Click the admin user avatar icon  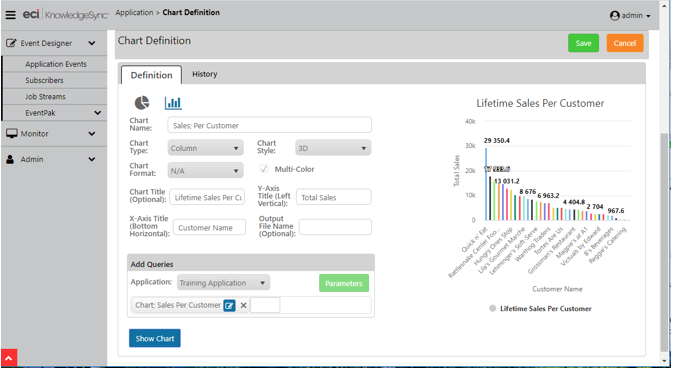click(x=614, y=15)
